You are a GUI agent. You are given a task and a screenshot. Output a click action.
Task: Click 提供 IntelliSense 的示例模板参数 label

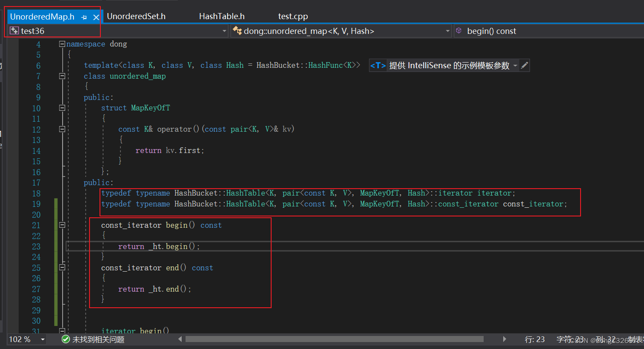tap(449, 66)
